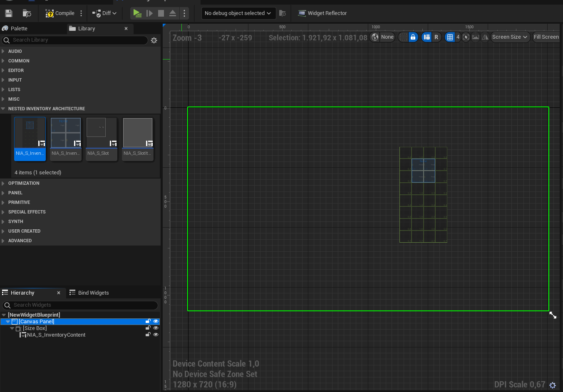Click the Save asset floppy icon

coord(9,13)
